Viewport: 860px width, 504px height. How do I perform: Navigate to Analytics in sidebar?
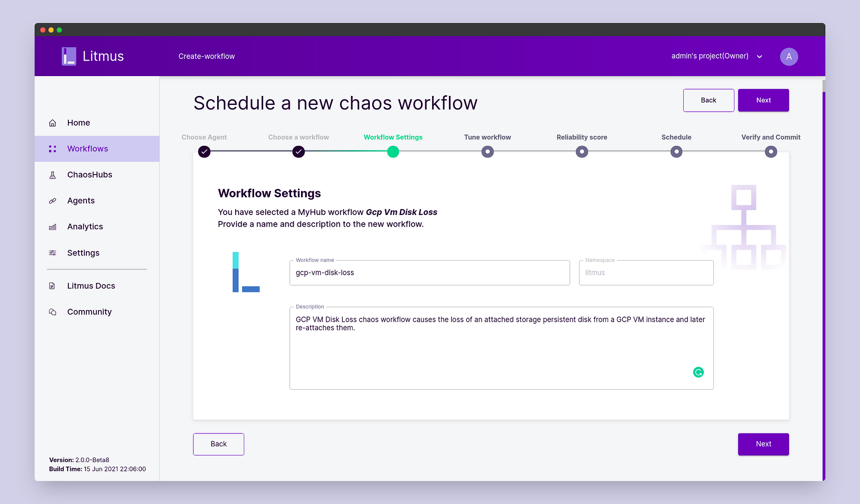[97, 227]
